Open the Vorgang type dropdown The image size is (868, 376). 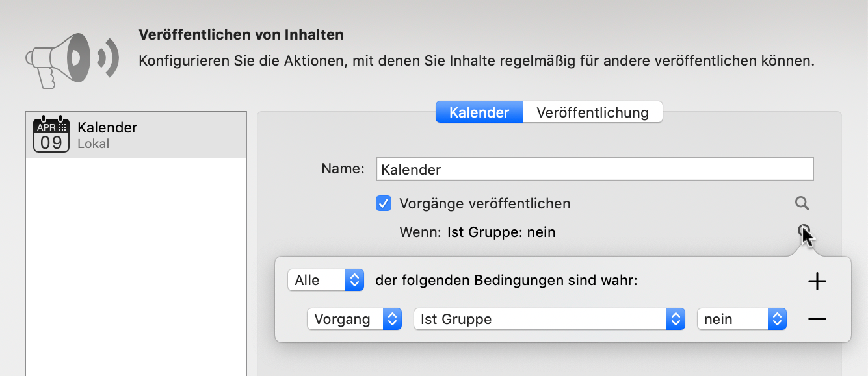(354, 319)
